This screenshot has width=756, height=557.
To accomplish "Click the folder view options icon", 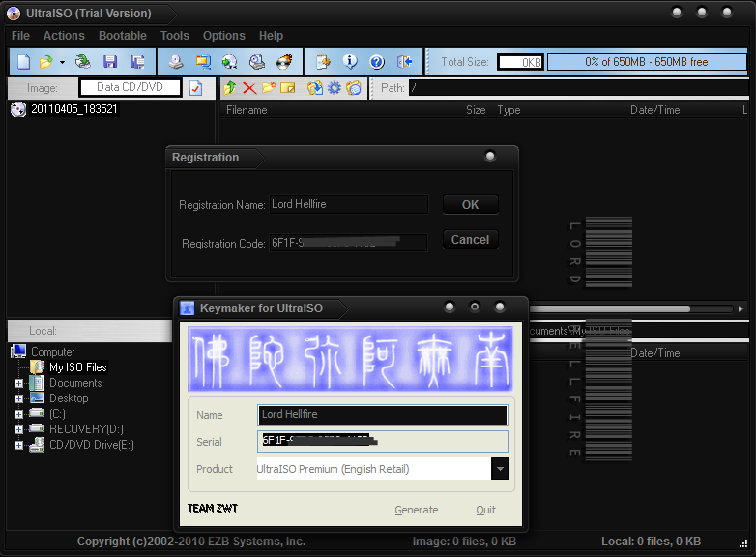I will 354,88.
